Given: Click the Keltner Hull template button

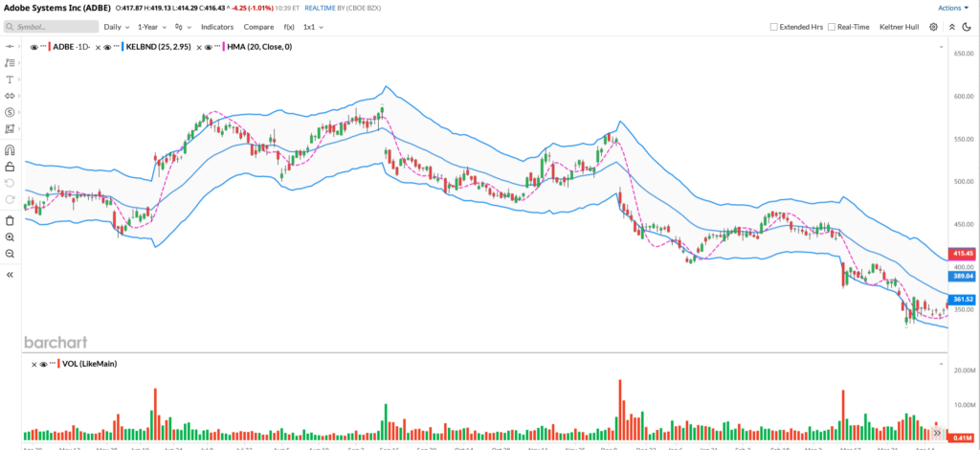Looking at the screenshot, I should (x=900, y=27).
